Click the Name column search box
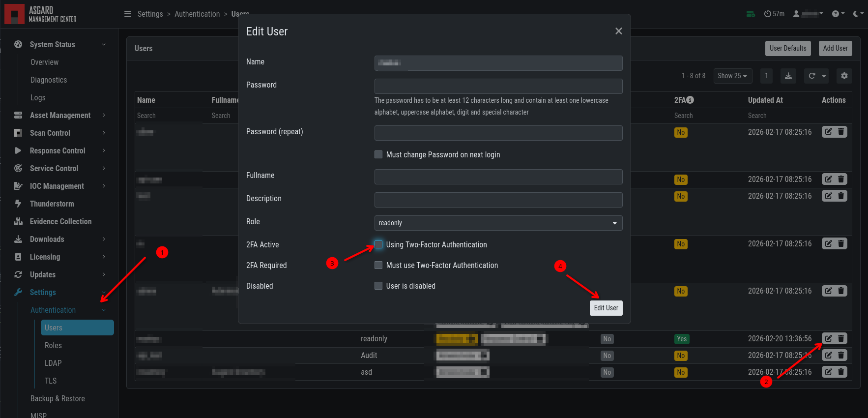Viewport: 868px width, 418px height. [x=172, y=116]
